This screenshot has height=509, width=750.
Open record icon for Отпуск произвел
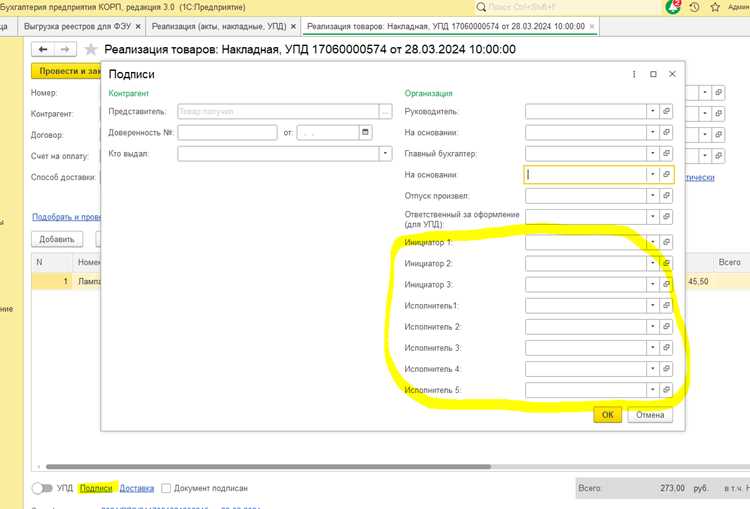point(666,196)
